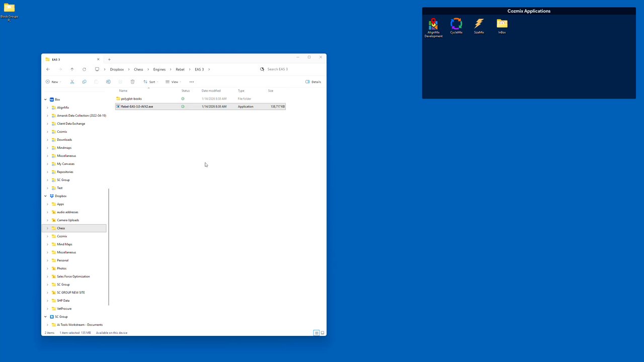
Task: Click the Rename icon in the toolbar
Action: [x=108, y=82]
